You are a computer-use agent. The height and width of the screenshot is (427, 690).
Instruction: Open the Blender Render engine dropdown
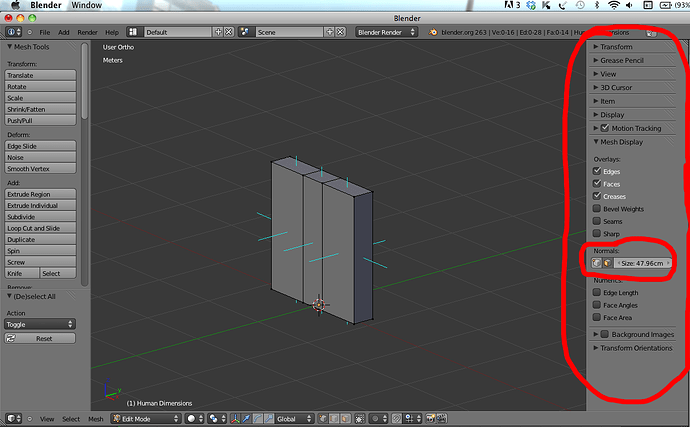(385, 32)
